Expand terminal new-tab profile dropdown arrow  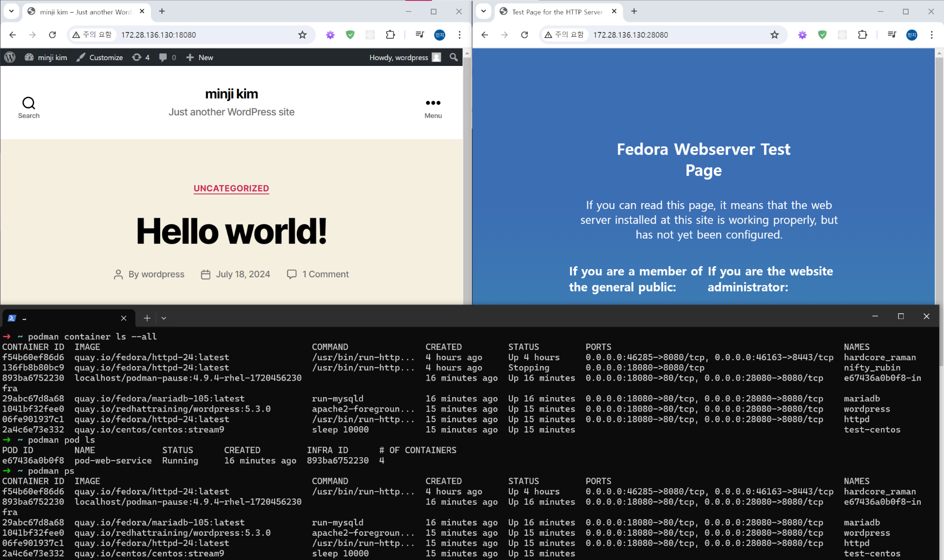coord(164,318)
